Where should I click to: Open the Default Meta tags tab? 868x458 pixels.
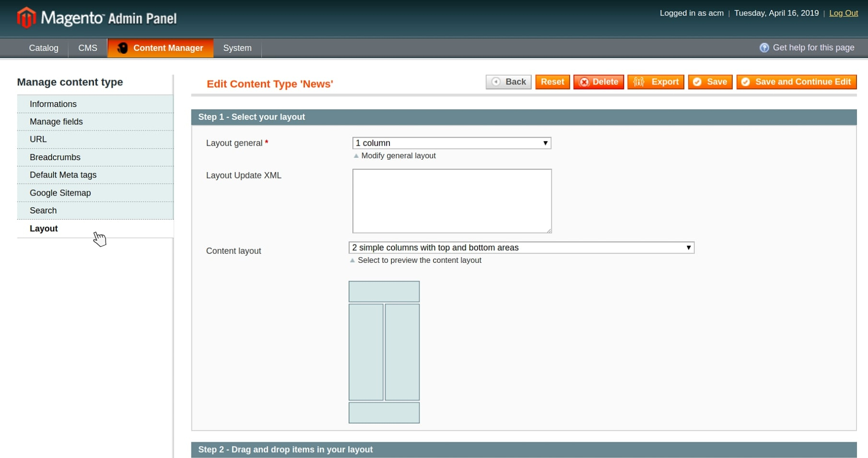pyautogui.click(x=63, y=175)
